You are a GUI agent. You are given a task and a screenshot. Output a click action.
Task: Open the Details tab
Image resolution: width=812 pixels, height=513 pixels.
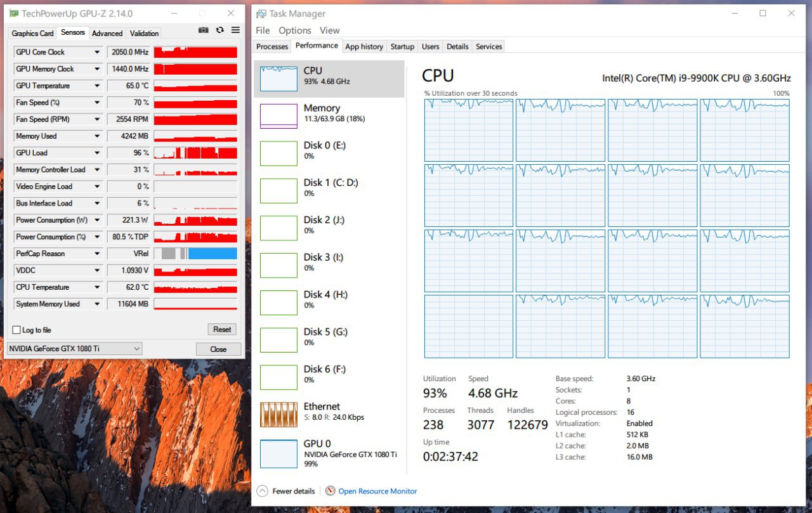(457, 46)
